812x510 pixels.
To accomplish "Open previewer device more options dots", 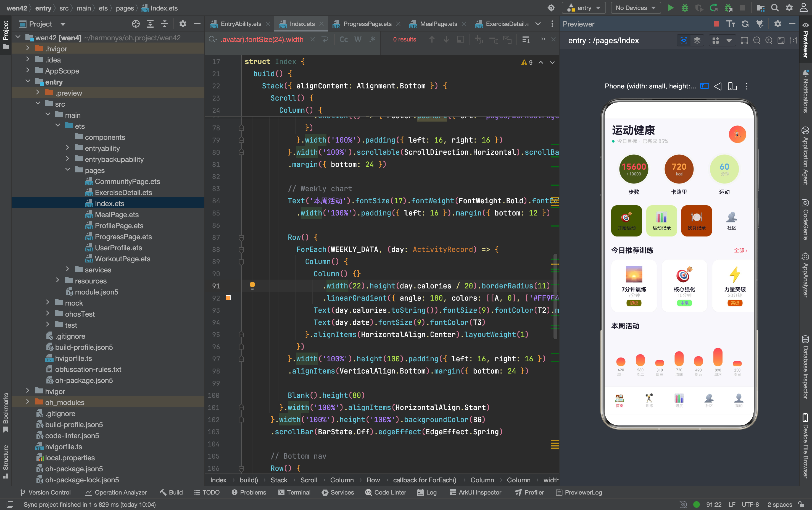I will 747,86.
